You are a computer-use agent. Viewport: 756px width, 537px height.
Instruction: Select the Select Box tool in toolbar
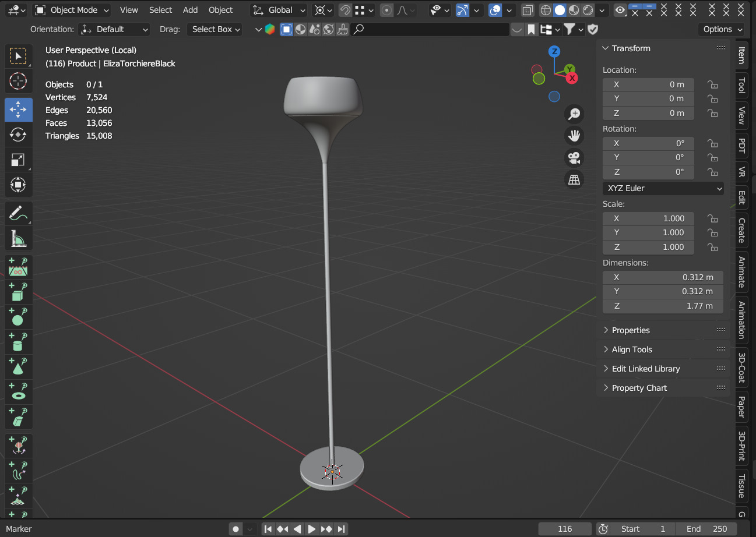(x=18, y=56)
